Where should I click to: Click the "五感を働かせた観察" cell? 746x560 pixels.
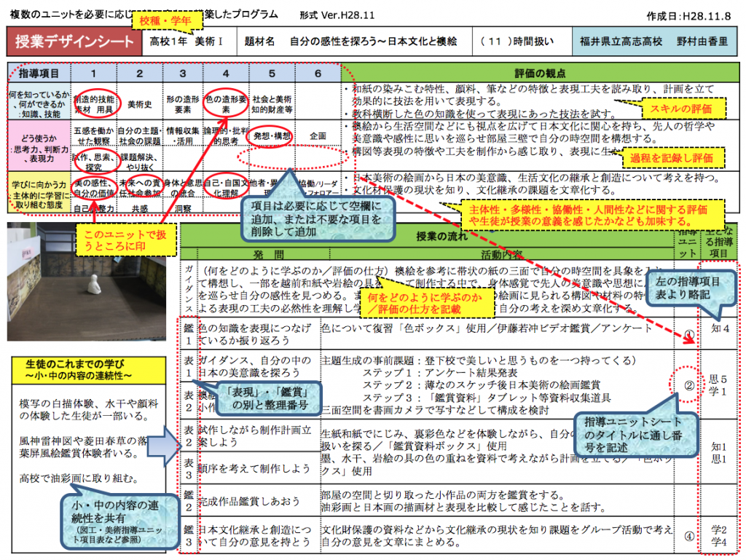(94, 136)
